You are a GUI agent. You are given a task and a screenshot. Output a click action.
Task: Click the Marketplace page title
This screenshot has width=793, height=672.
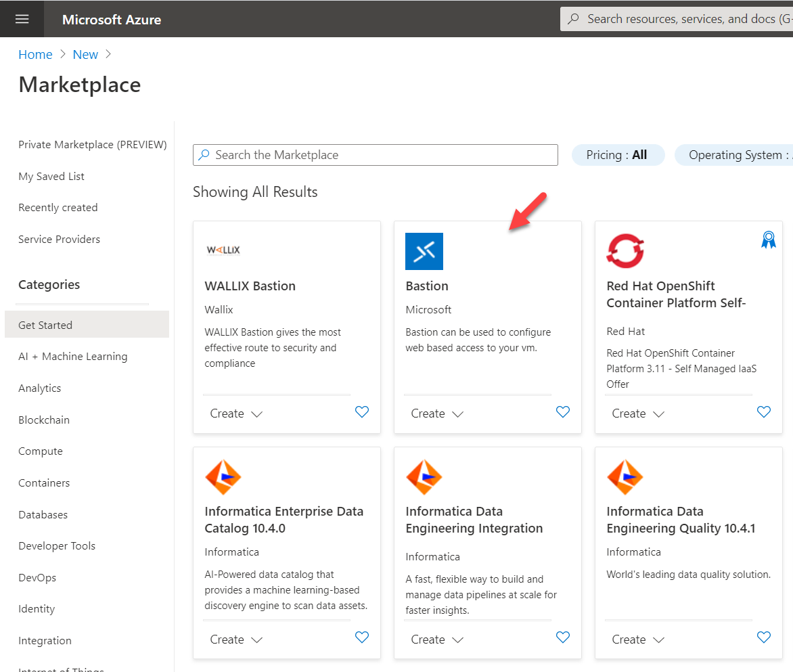coord(79,85)
